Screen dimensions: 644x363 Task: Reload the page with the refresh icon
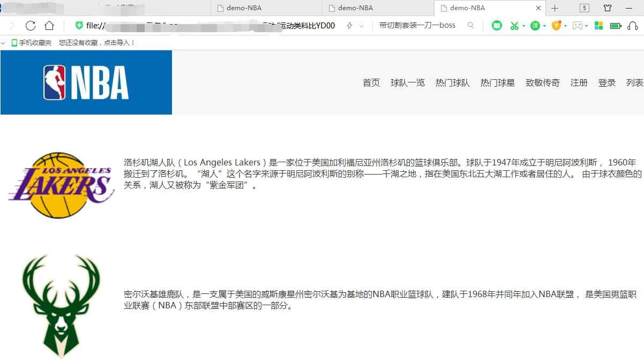31,26
